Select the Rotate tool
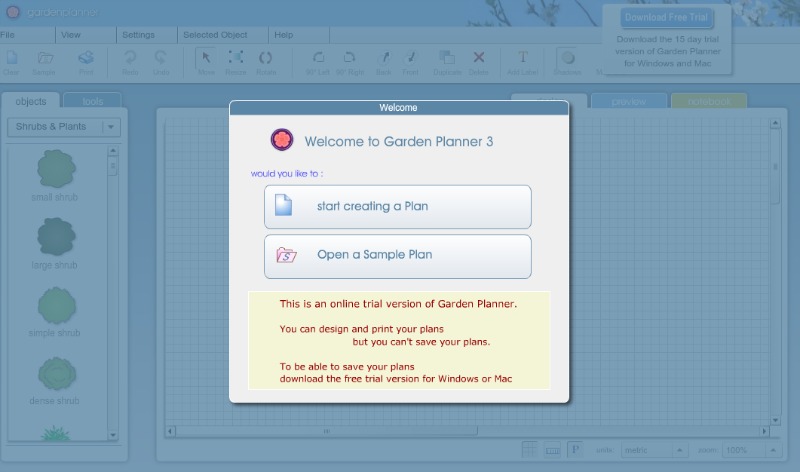The image size is (800, 472). 265,58
